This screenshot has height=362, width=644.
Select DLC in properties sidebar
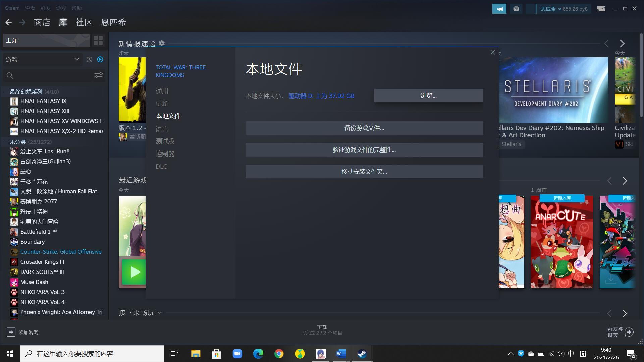tap(161, 166)
